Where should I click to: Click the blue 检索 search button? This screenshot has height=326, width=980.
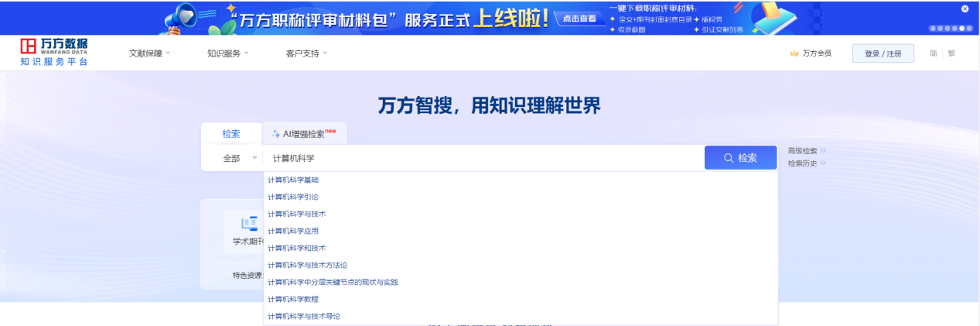(x=740, y=158)
